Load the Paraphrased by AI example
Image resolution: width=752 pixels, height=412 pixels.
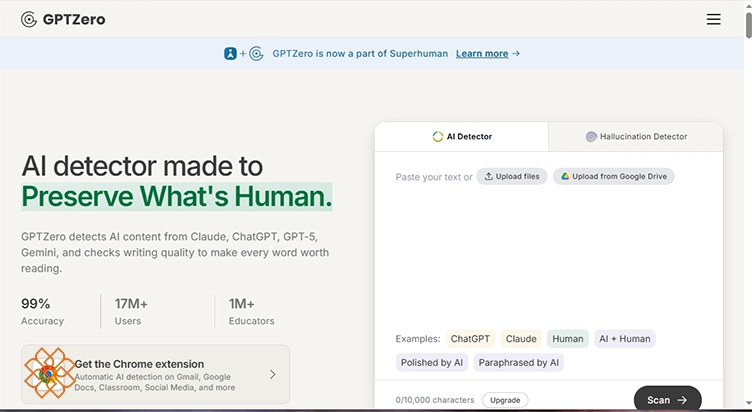pyautogui.click(x=518, y=363)
